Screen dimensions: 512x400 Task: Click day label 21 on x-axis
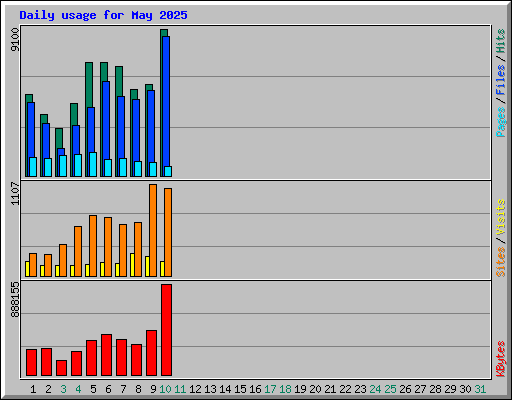pos(330,389)
